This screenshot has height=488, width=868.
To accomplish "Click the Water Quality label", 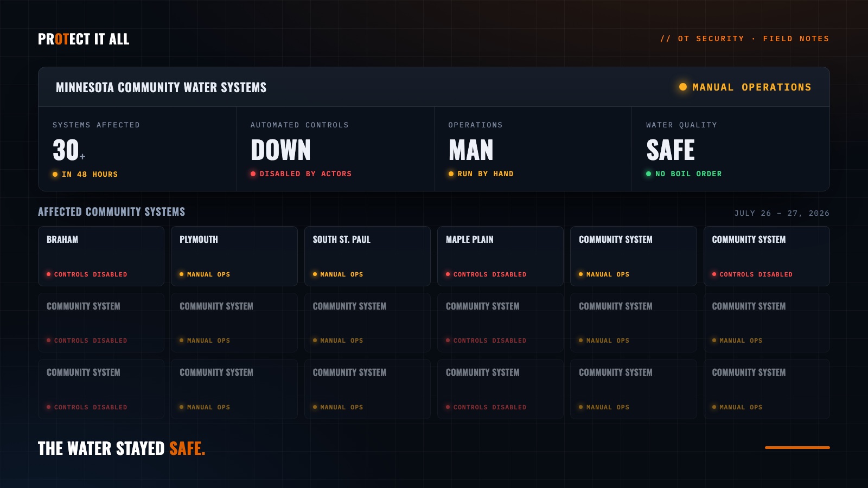I will pyautogui.click(x=681, y=125).
